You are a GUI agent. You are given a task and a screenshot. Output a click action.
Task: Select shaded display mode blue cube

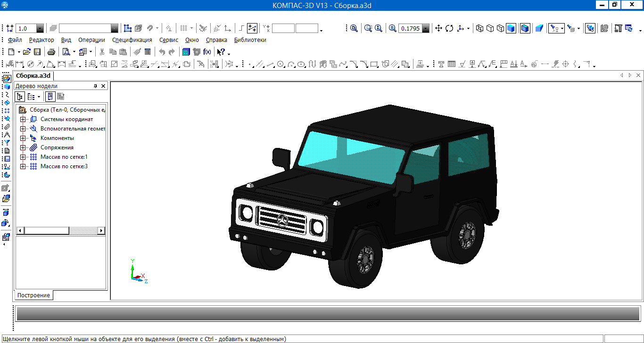511,28
